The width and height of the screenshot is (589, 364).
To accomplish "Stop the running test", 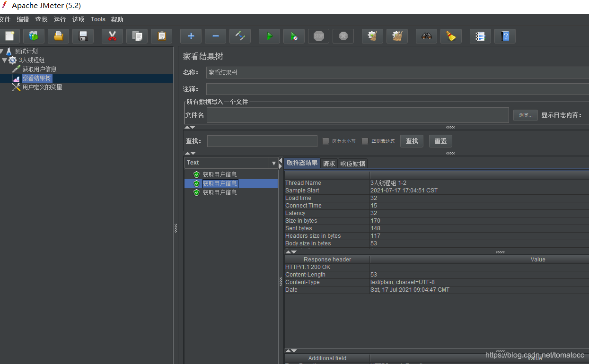I will point(318,36).
